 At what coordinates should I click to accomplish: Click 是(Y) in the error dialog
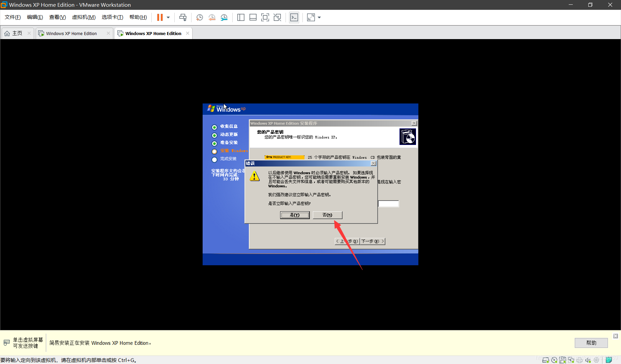pyautogui.click(x=295, y=215)
